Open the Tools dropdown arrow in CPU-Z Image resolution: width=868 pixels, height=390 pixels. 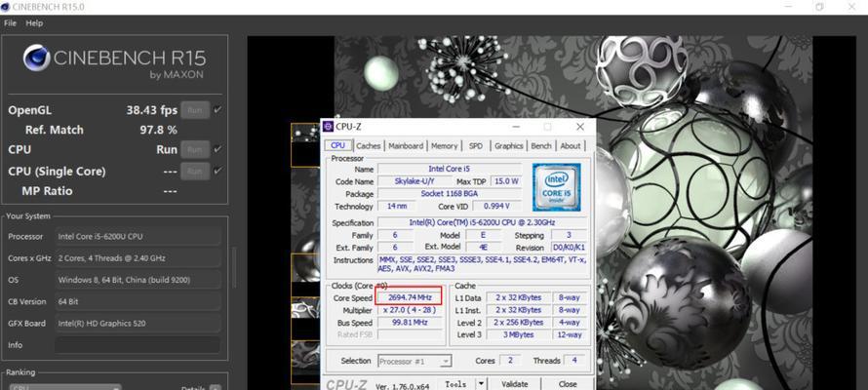coord(481,383)
